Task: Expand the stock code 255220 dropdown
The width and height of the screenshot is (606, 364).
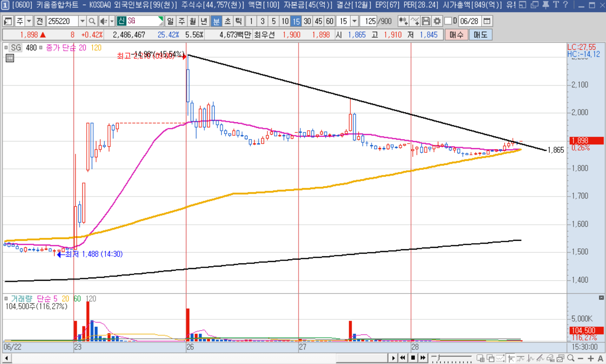Action: click(82, 22)
